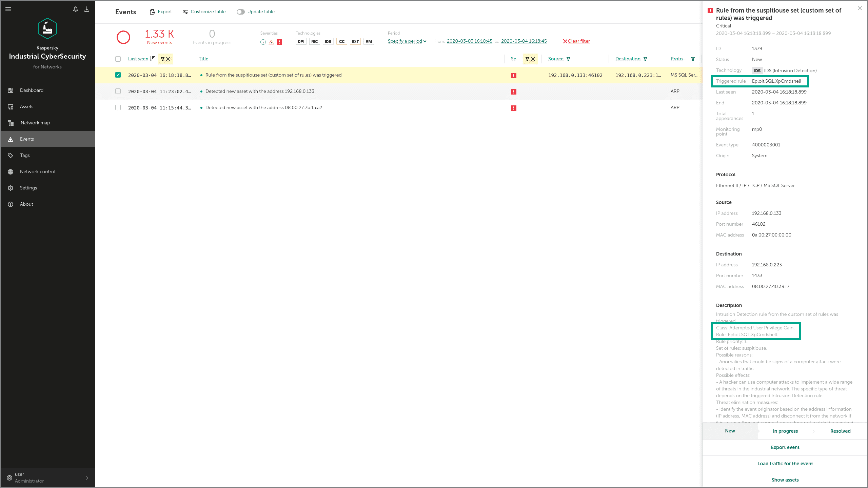Expand the Specify a period dropdown
Screen dimensions: 868x488
(x=407, y=41)
